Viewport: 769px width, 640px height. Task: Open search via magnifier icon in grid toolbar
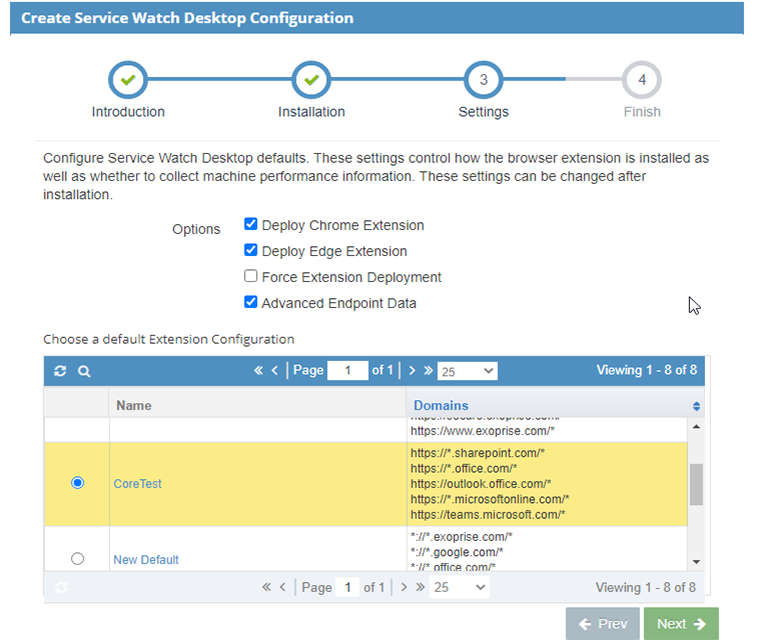(84, 371)
